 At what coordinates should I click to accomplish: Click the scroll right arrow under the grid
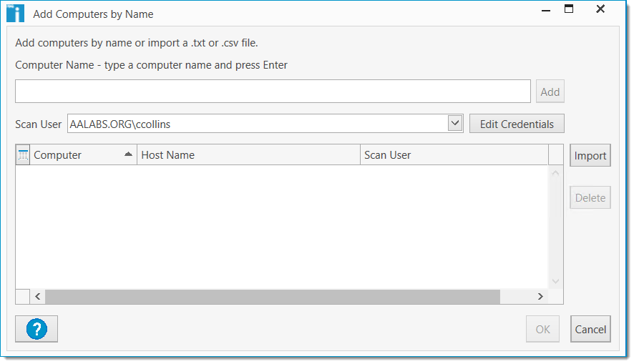point(540,297)
